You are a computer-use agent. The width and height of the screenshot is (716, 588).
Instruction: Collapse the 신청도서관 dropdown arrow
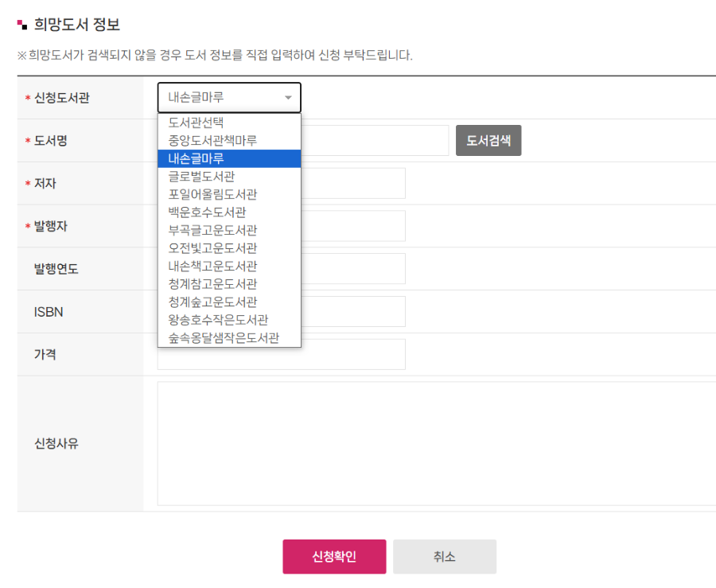(x=288, y=97)
